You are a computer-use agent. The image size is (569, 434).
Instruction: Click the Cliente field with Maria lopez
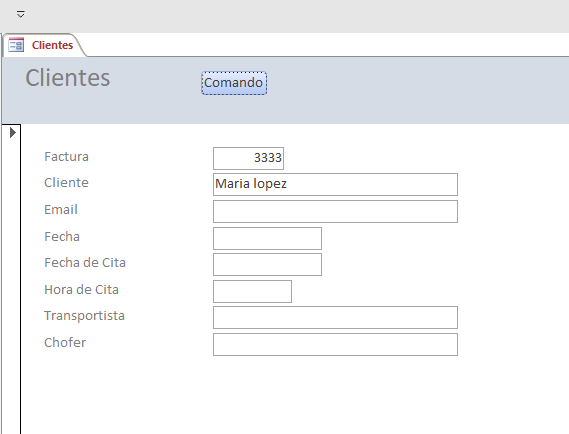click(x=335, y=184)
